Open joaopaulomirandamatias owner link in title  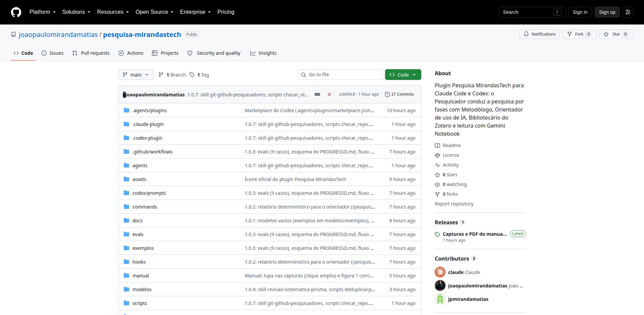click(58, 34)
